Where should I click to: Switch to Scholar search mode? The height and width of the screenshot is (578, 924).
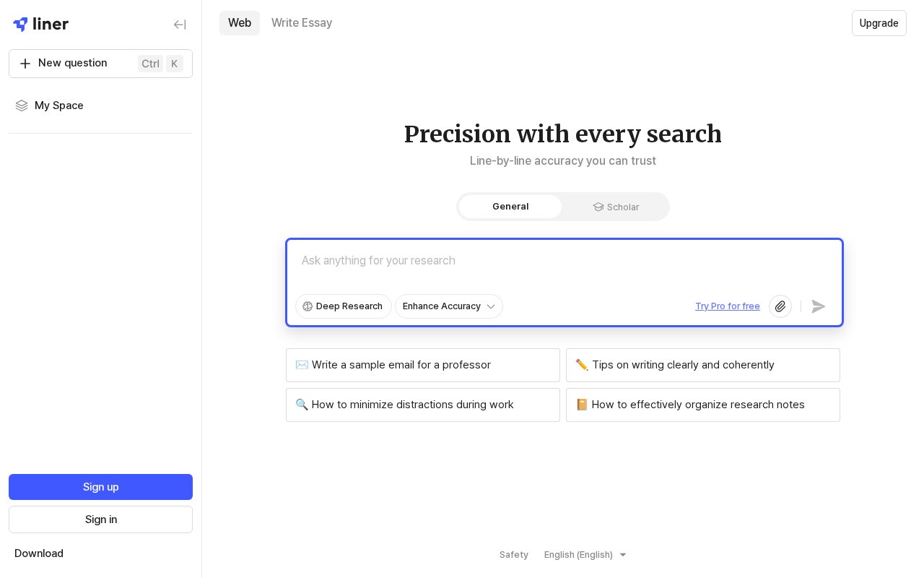point(616,207)
